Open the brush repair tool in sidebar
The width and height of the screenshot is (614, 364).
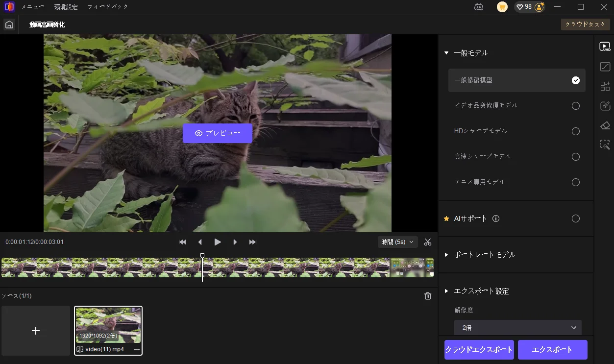tap(605, 106)
